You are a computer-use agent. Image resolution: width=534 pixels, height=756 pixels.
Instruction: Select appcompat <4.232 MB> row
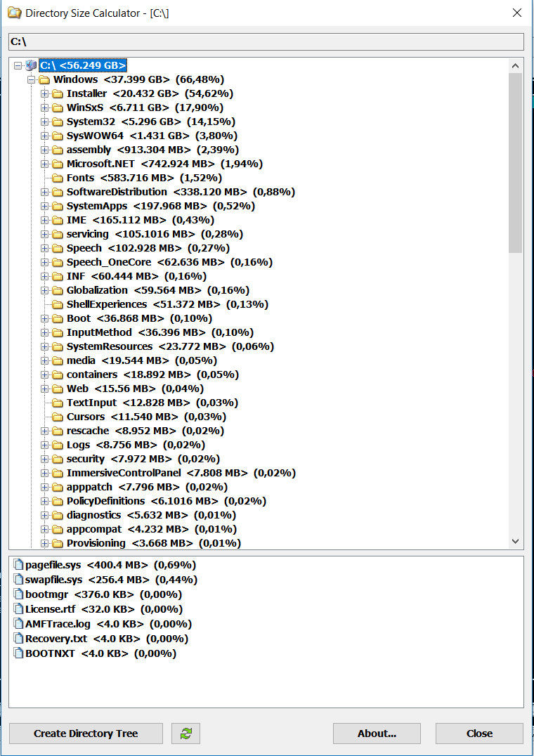click(x=151, y=529)
